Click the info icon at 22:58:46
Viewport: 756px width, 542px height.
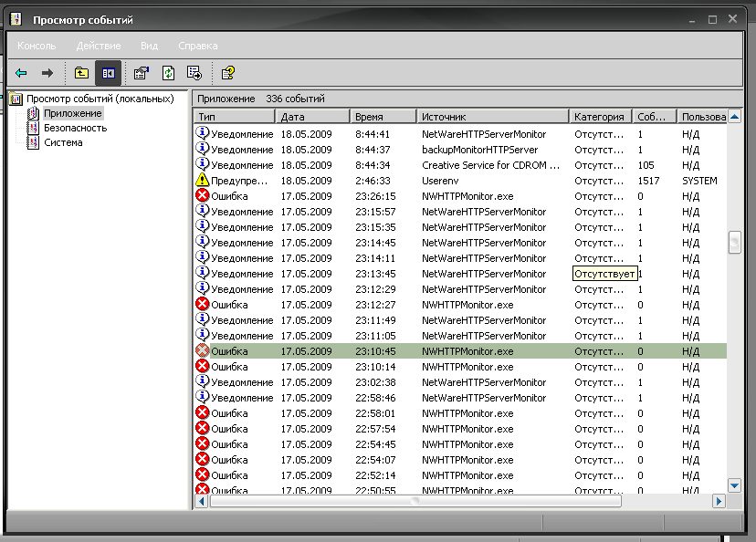[x=202, y=397]
